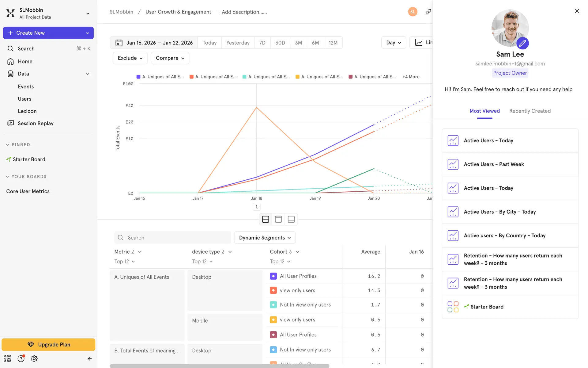Viewport: 588px width, 368px height.
Task: Open the calendar date range picker icon
Action: 119,43
